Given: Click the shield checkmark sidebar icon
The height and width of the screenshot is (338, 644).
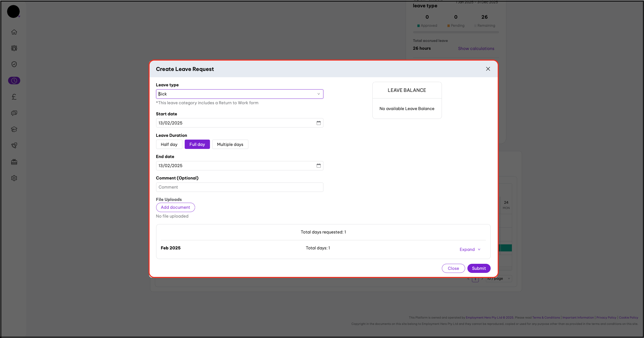Looking at the screenshot, I should tap(14, 64).
